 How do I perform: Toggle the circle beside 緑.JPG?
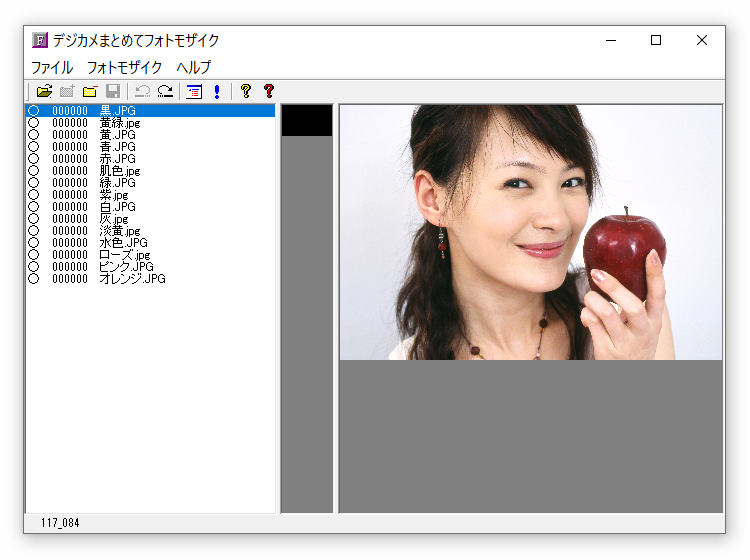coord(33,182)
